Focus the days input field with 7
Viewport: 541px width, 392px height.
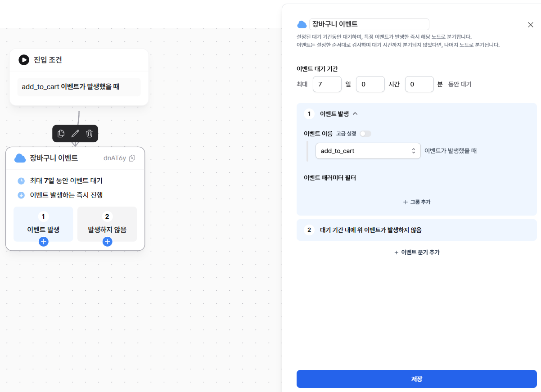point(327,84)
